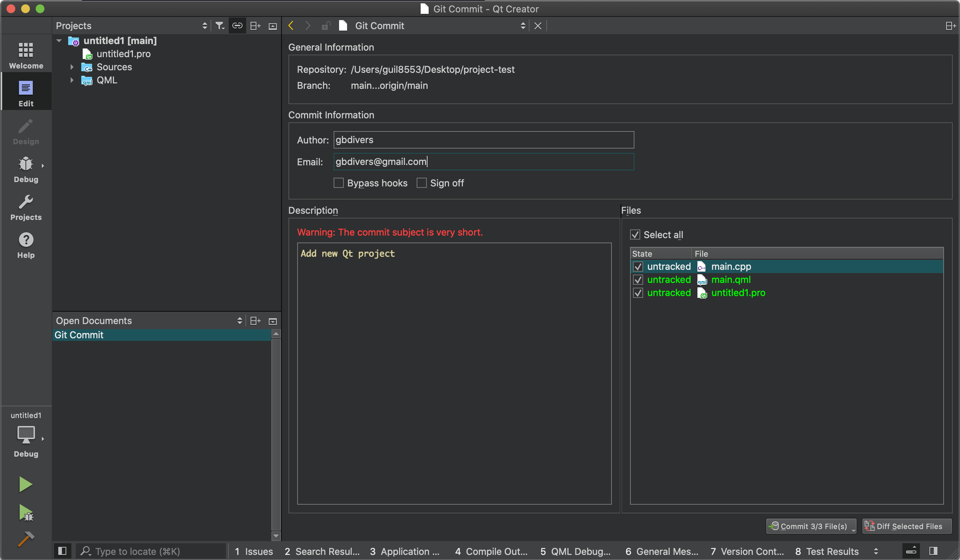Viewport: 960px width, 560px height.
Task: Click the file lock icon in editor toolbar
Action: (x=326, y=25)
